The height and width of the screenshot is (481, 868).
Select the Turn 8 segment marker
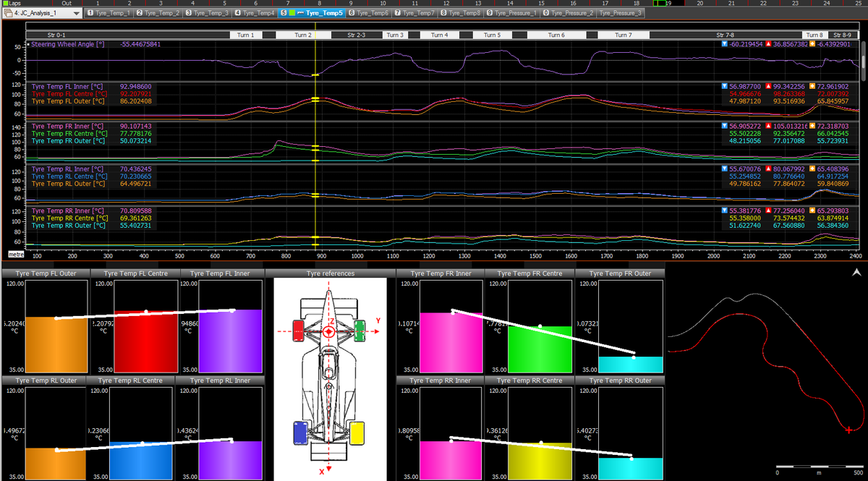coord(815,35)
